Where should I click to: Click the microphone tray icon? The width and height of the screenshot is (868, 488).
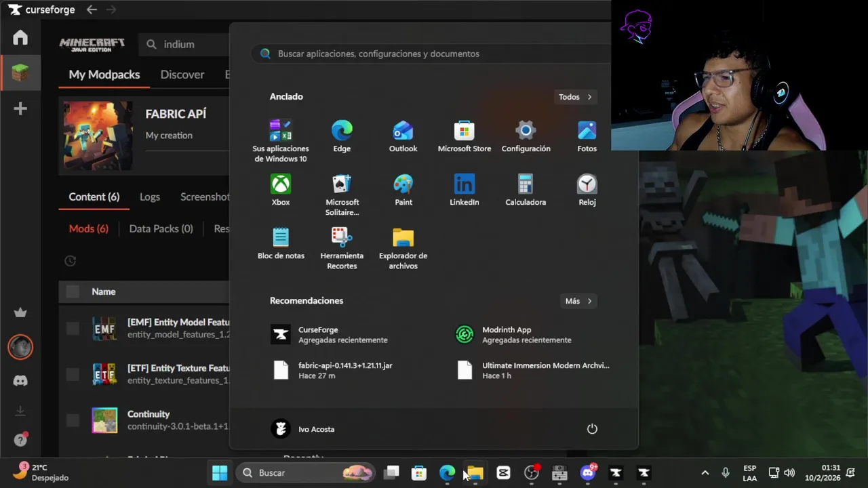click(x=725, y=472)
